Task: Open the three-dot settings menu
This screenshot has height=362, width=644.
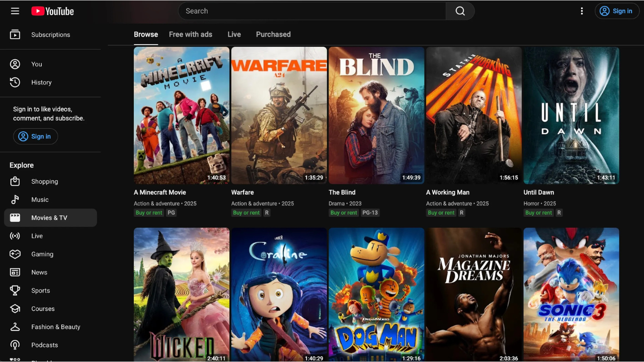Action: pos(582,11)
